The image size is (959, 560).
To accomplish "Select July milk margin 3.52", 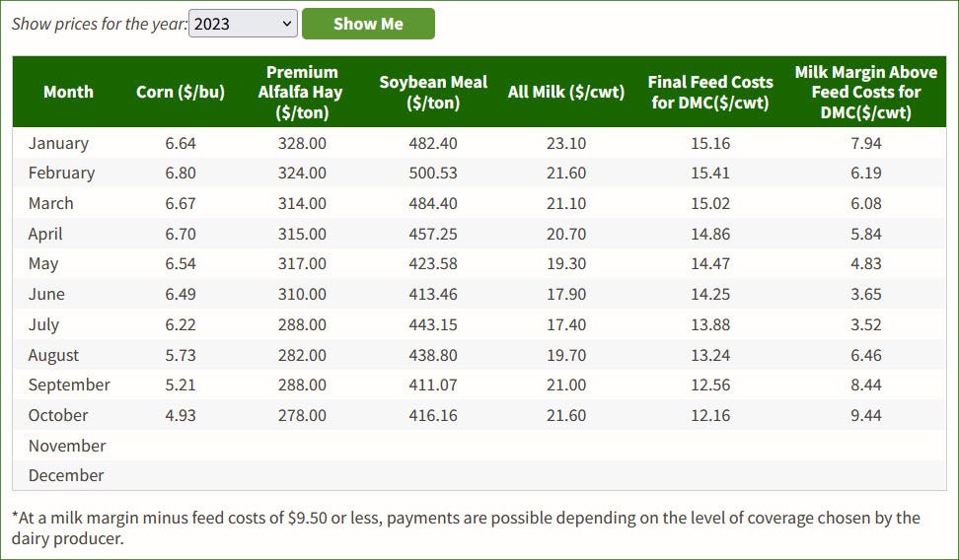I will pos(866,324).
